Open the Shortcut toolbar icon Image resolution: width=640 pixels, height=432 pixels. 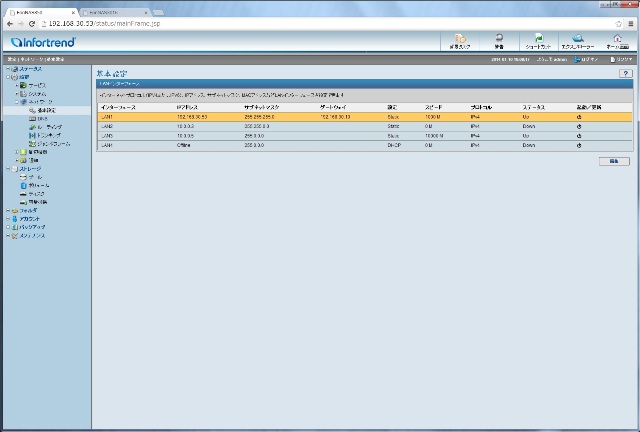[539, 41]
